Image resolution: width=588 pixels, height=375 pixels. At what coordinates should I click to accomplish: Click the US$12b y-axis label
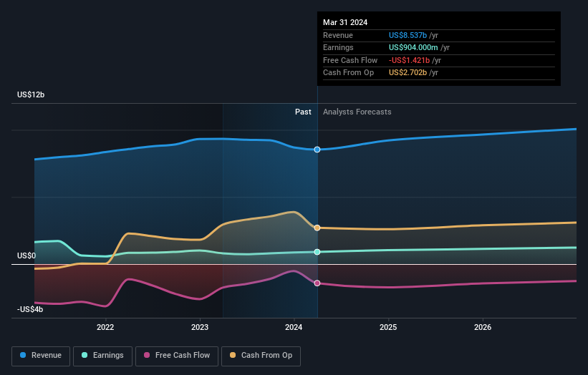coord(31,94)
